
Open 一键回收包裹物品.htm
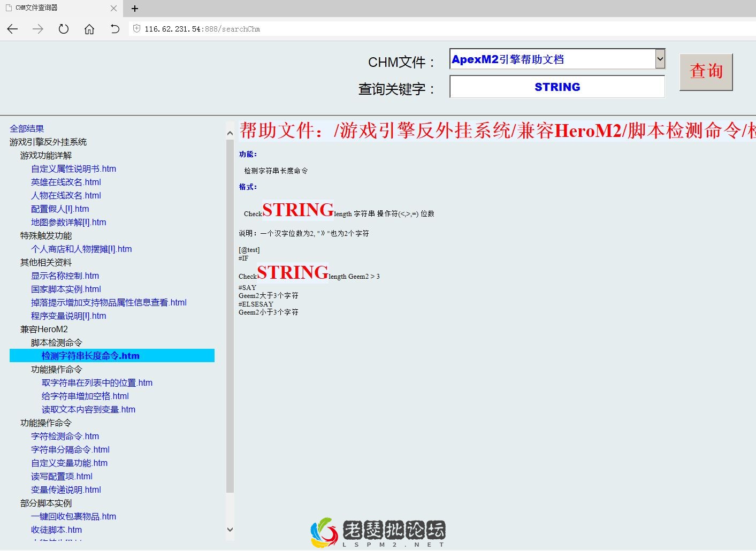[73, 516]
